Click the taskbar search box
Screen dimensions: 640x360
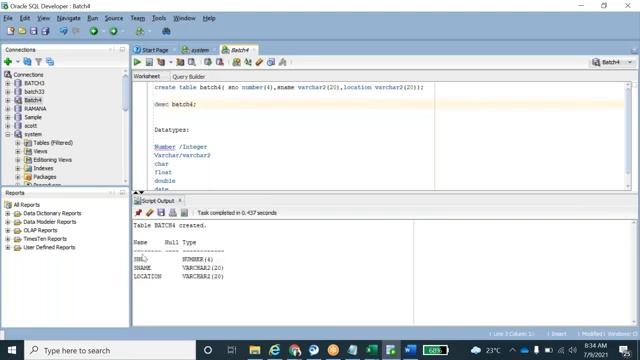tap(110, 350)
